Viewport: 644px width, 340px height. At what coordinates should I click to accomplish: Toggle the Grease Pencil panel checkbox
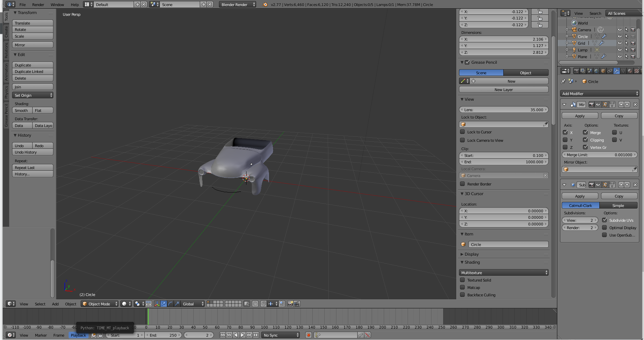coord(467,62)
